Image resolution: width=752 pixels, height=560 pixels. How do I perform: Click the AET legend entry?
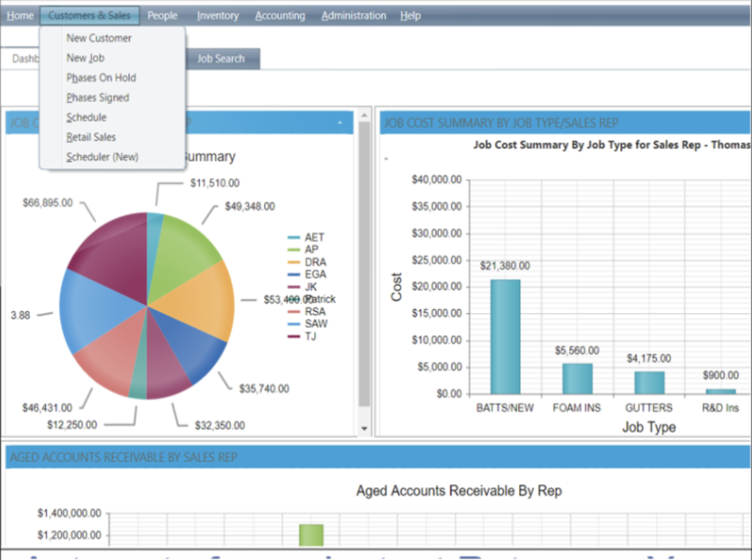click(306, 237)
